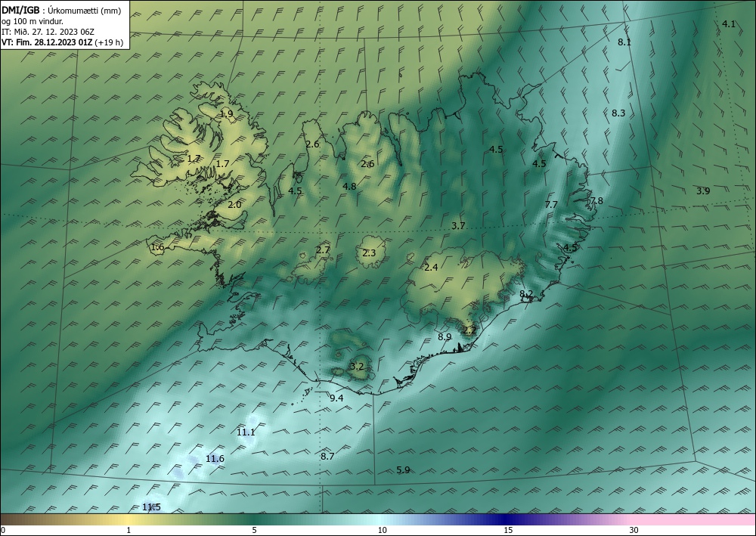Click the precipitation value 9.4

[336, 398]
